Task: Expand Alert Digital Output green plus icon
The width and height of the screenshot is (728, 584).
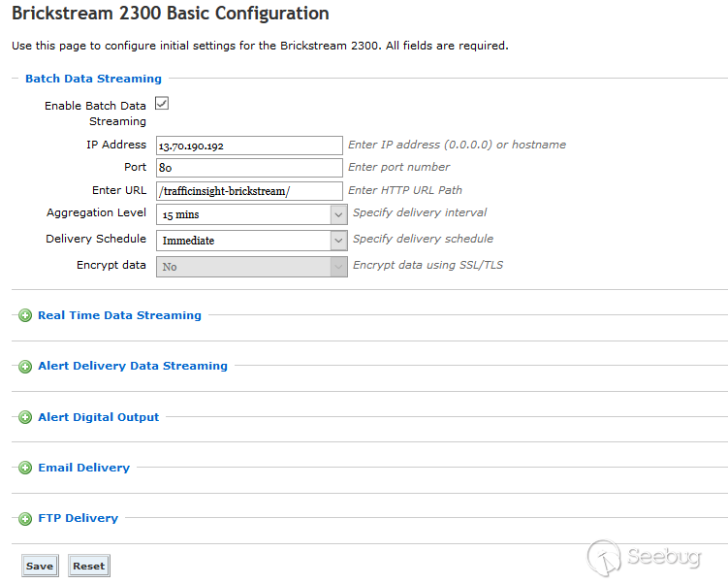Action: tap(25, 417)
